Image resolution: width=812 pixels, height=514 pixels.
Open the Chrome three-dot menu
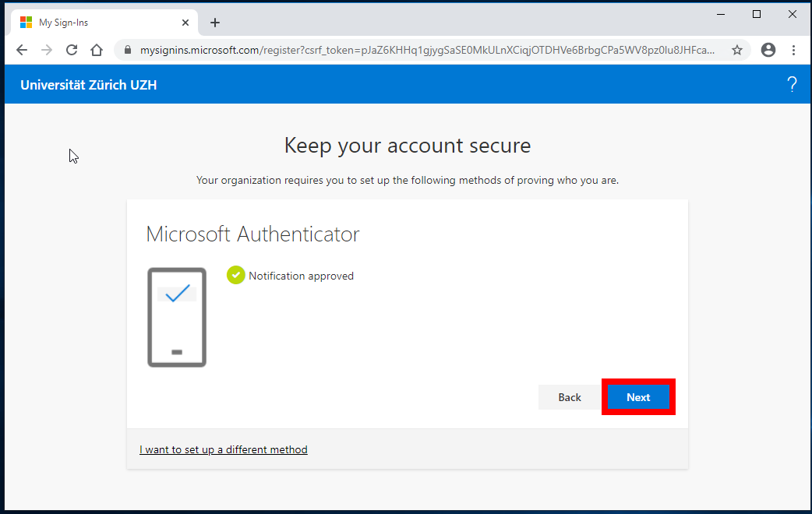point(793,50)
